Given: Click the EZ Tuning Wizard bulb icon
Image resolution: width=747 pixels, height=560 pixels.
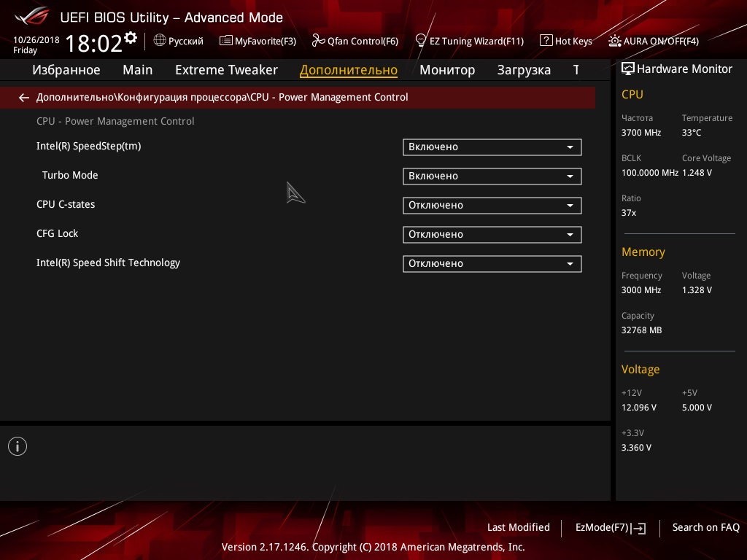Looking at the screenshot, I should 421,40.
